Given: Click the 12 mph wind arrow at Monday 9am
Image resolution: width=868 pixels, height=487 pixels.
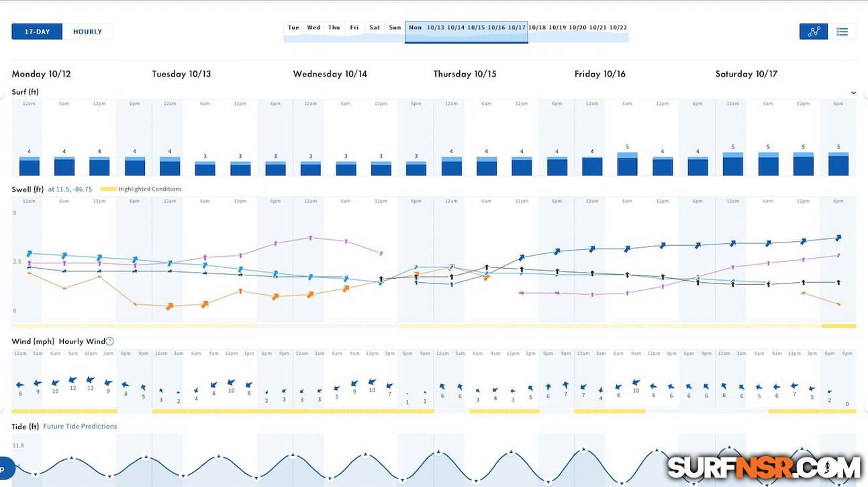Looking at the screenshot, I should [73, 380].
